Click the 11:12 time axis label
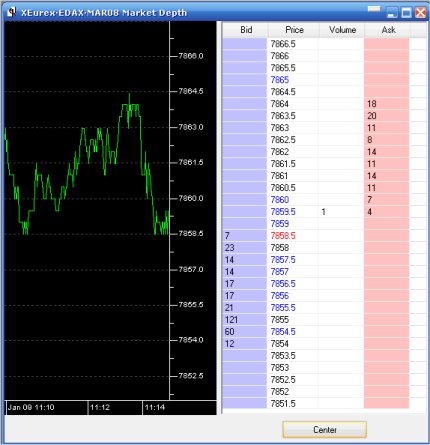The height and width of the screenshot is (445, 430). coord(100,407)
